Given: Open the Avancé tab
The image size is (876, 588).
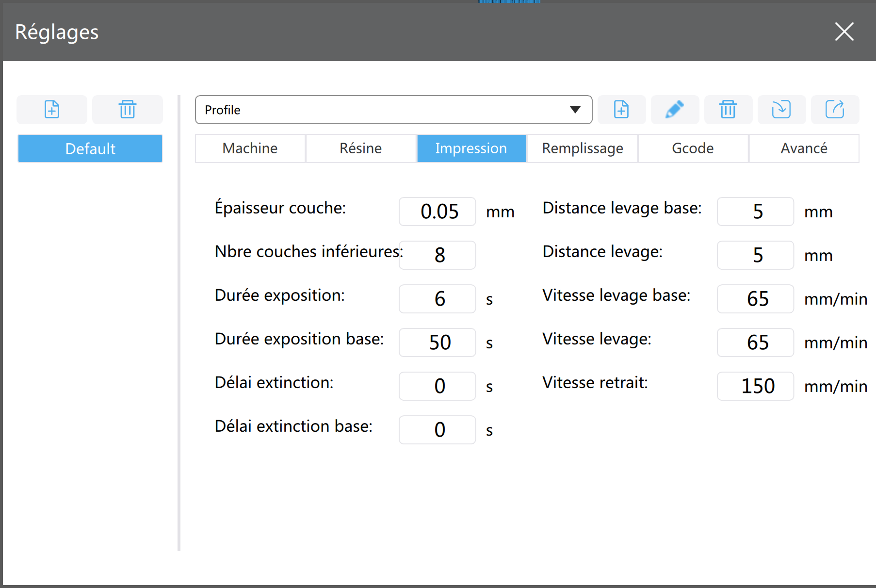Looking at the screenshot, I should pyautogui.click(x=804, y=148).
